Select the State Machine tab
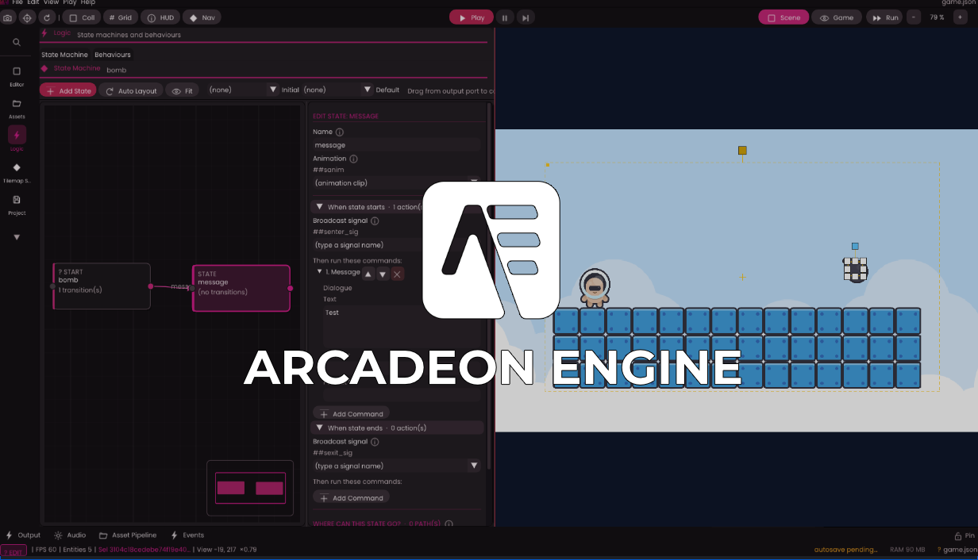 (64, 55)
